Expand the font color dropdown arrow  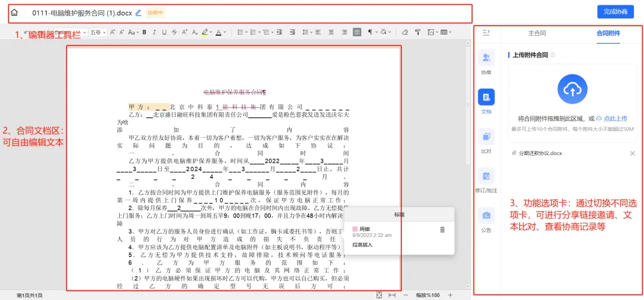click(225, 32)
